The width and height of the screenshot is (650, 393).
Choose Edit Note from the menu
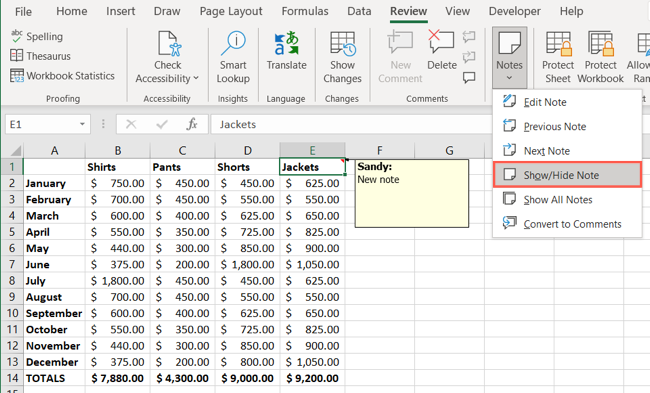pyautogui.click(x=567, y=102)
